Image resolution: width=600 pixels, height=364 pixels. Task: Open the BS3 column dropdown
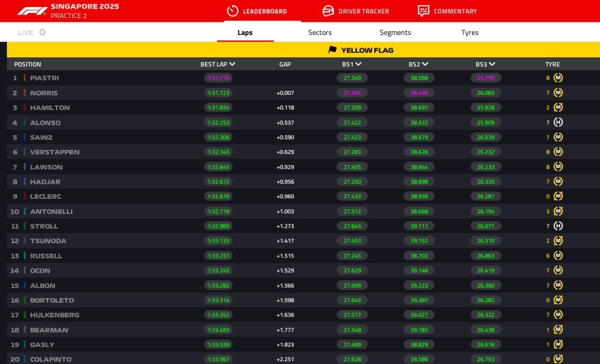(492, 64)
